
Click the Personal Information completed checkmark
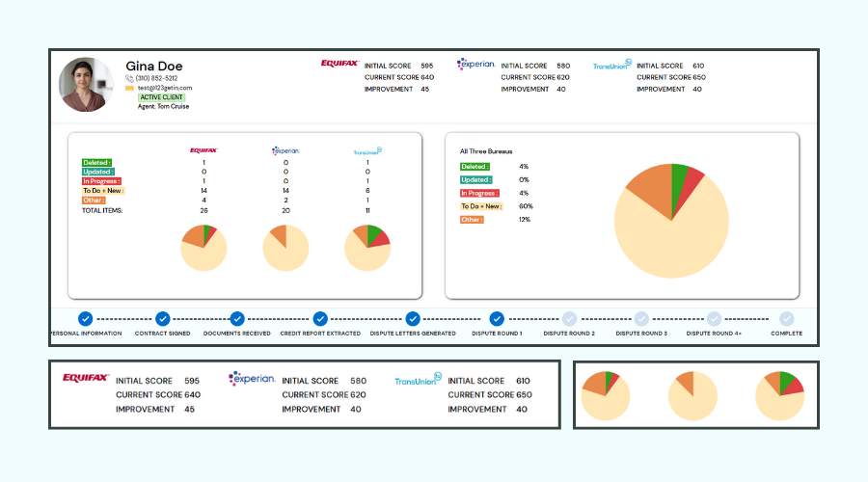click(85, 319)
